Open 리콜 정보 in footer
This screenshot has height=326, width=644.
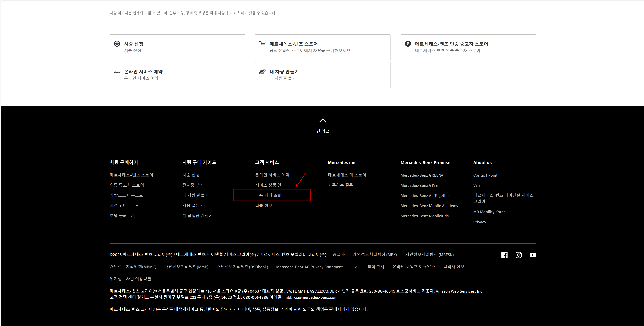(263, 206)
